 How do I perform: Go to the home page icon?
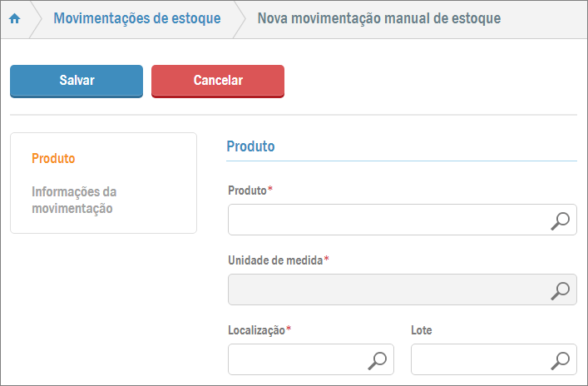pyautogui.click(x=14, y=18)
